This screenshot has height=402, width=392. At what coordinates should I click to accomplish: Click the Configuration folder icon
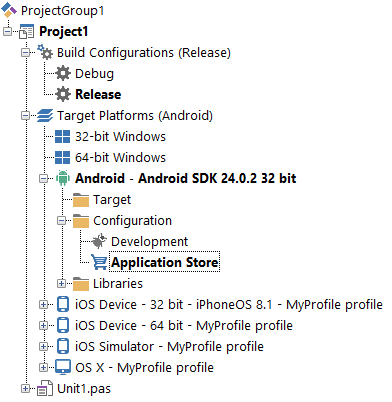tap(81, 221)
